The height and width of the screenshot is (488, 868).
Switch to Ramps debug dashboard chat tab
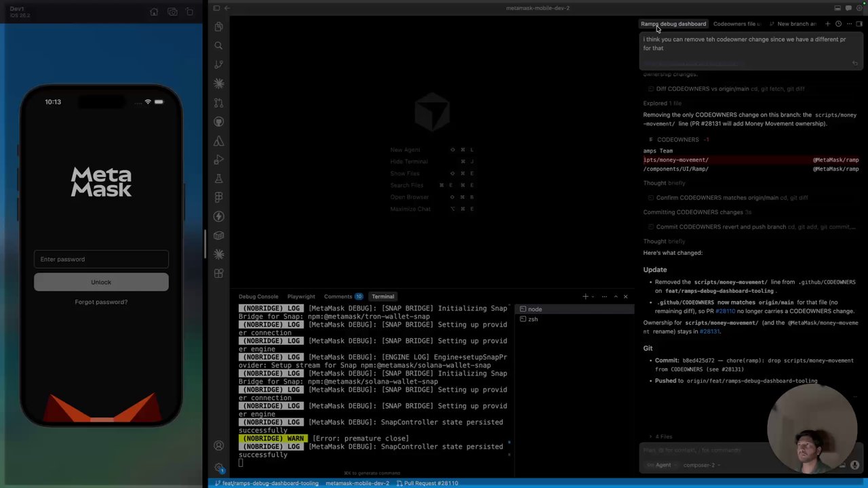(673, 24)
